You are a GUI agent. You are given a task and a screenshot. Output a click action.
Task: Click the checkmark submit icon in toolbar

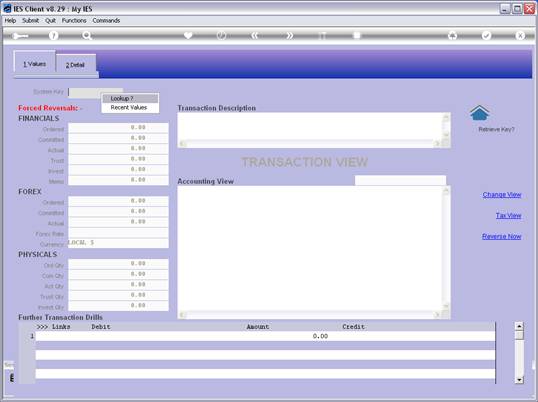[486, 35]
